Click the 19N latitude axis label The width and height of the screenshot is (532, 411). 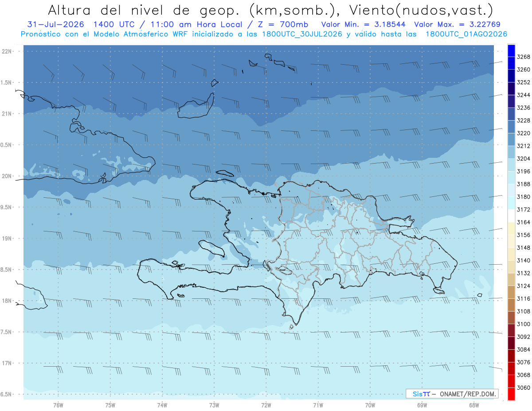pos(8,239)
